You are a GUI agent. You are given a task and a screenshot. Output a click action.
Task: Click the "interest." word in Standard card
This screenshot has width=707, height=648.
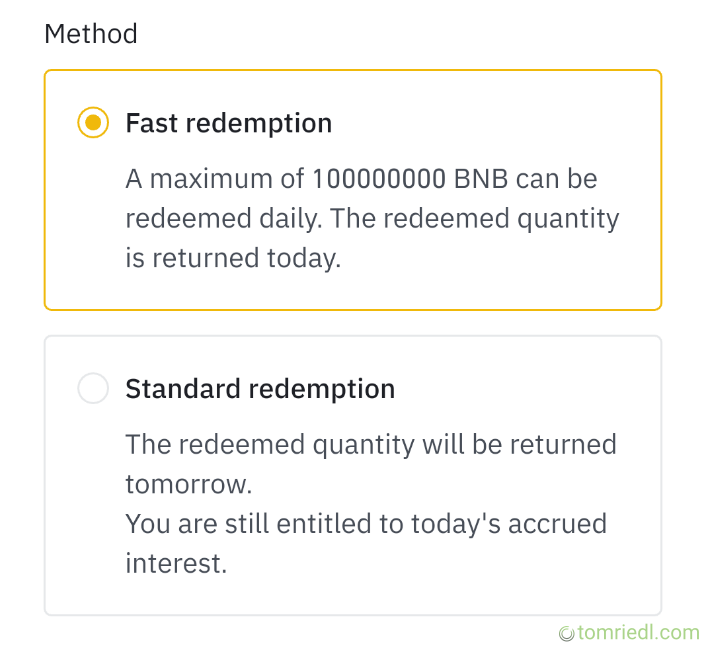pos(176,563)
